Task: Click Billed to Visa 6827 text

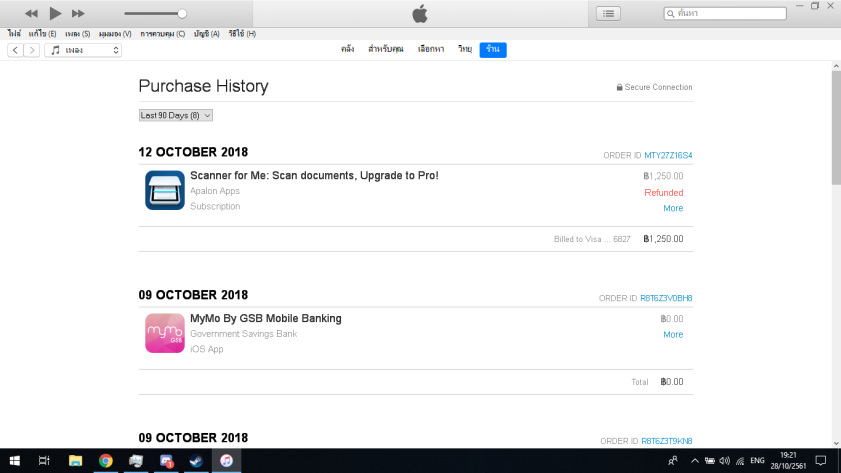Action: (592, 239)
